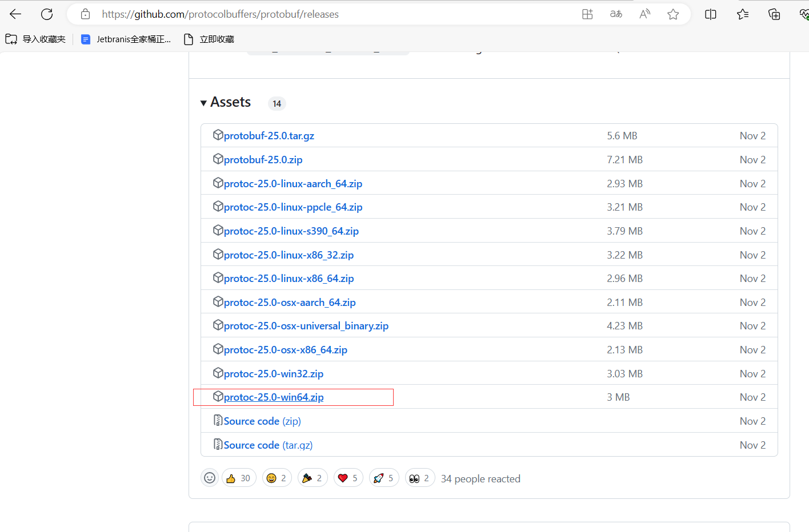Viewport: 809px width, 532px height.
Task: Click file-zip icon beside Source code (zip)
Action: 218,420
